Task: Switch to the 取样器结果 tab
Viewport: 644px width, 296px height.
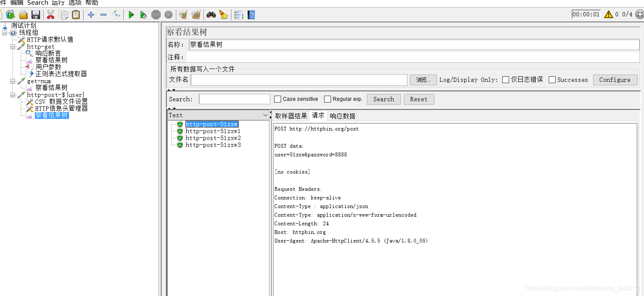Action: click(291, 116)
